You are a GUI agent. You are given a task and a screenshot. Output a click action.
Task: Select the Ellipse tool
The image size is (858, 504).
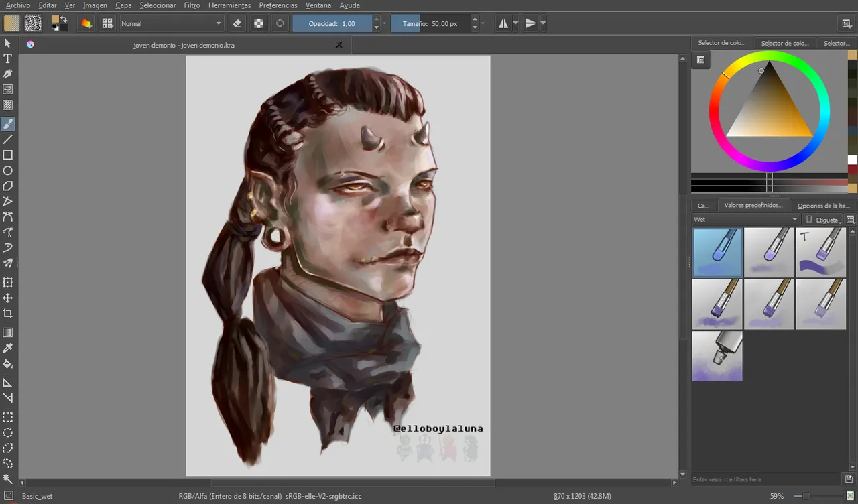8,170
